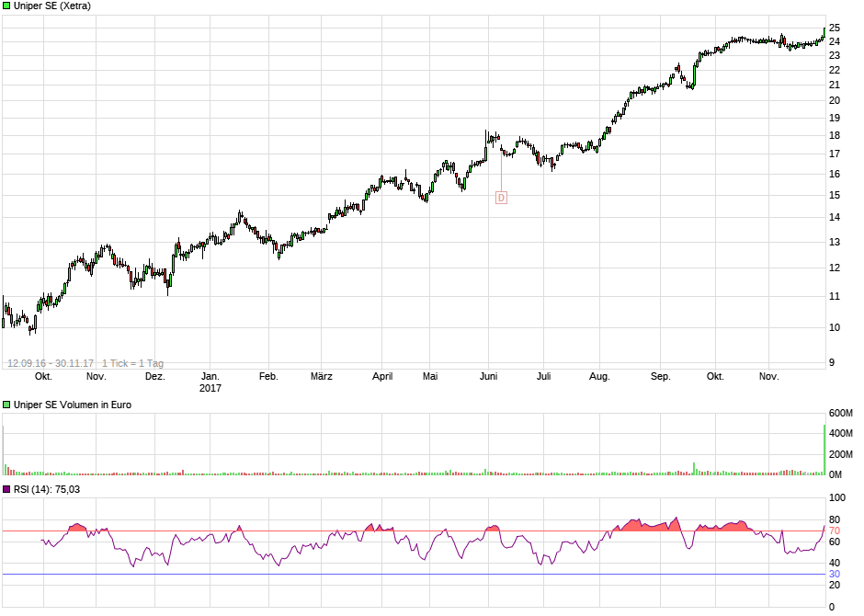Click the date range '12.09.16 - 30.11.17' text
The width and height of the screenshot is (864, 616).
(51, 364)
